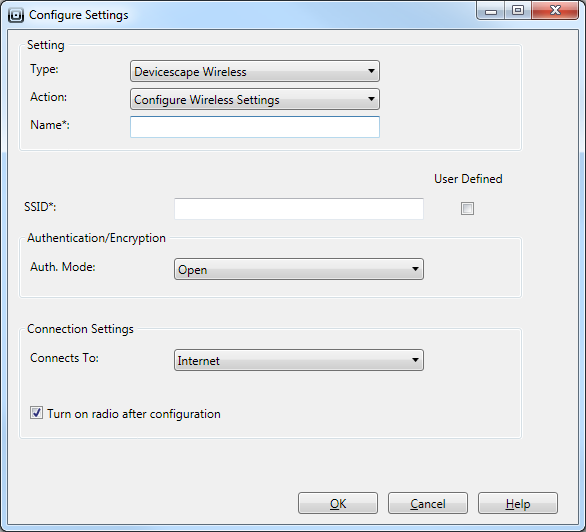Screen dimensions: 586x532
Task: Maximize the Configure Settings window
Action: click(x=518, y=10)
